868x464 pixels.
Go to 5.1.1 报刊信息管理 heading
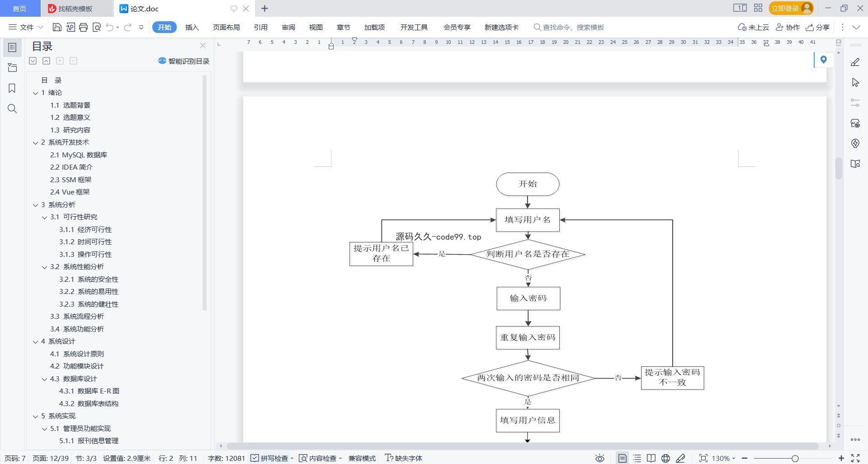89,441
